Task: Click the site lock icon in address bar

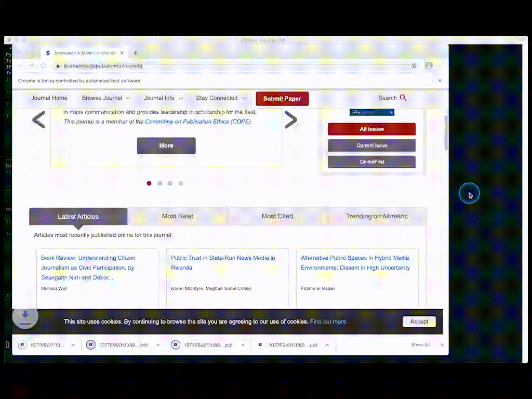Action: point(58,66)
